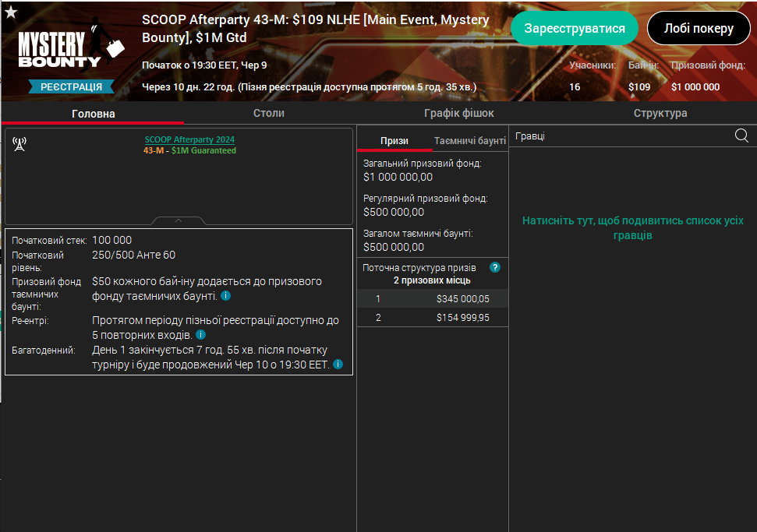Image resolution: width=757 pixels, height=532 pixels.
Task: Click the Поточна структура призів heading
Action: (419, 268)
